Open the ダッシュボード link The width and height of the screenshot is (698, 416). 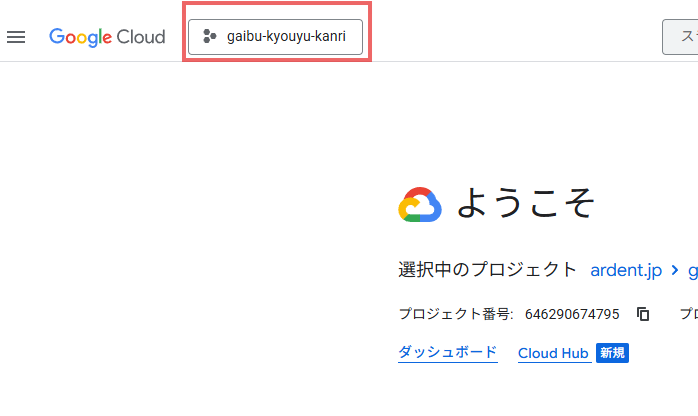[x=447, y=353]
